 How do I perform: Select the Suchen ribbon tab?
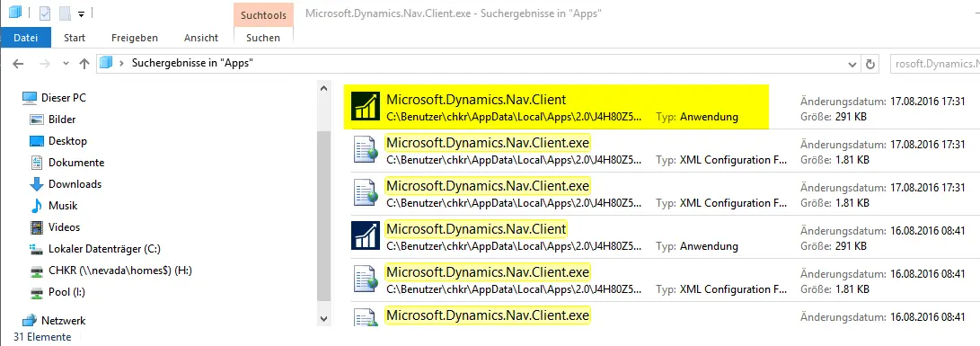click(x=263, y=38)
